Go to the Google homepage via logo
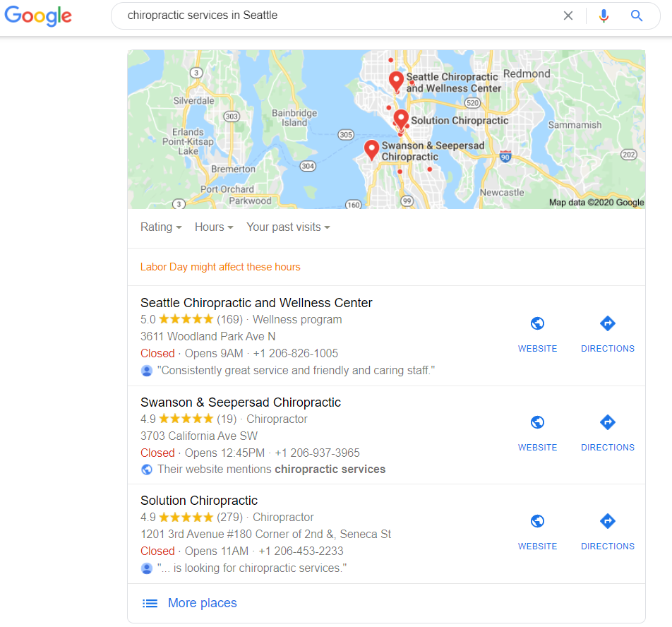 pos(38,16)
